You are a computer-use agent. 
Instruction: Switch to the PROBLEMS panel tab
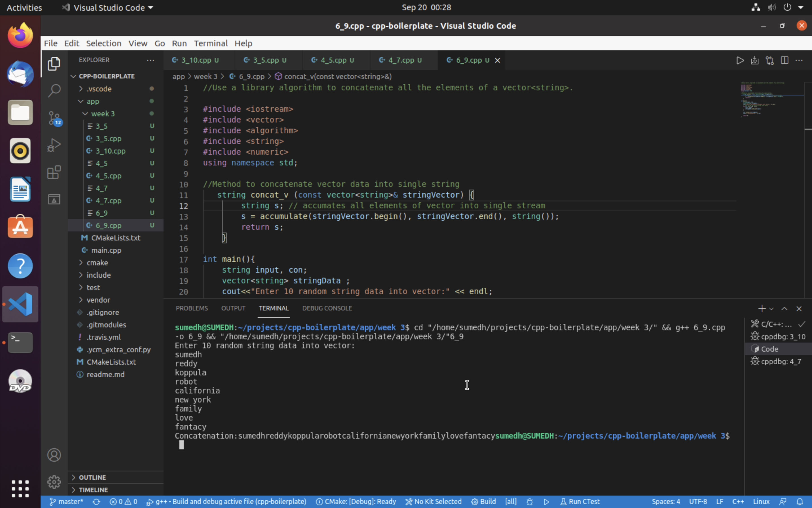click(x=192, y=308)
